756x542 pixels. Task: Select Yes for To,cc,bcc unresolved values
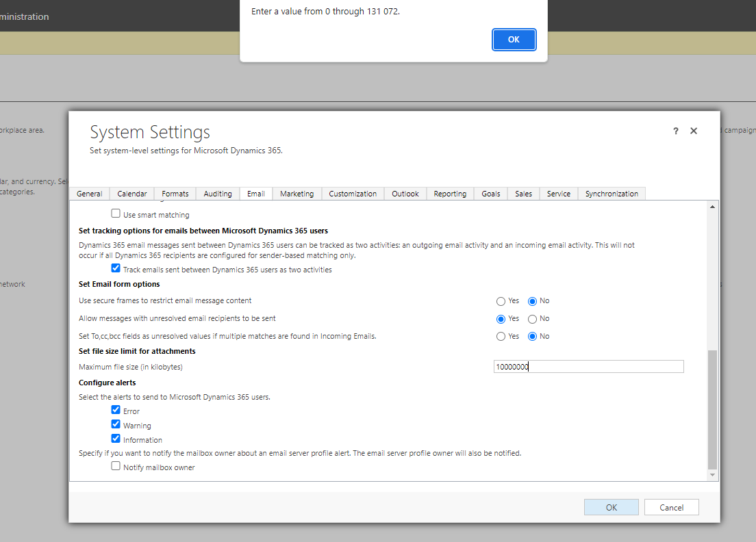coord(501,336)
